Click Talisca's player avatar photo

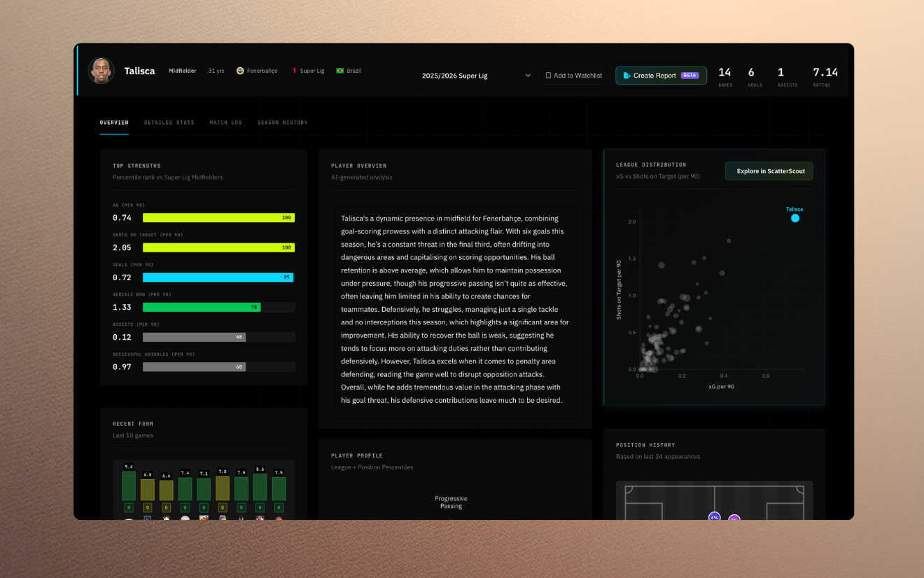tap(101, 71)
